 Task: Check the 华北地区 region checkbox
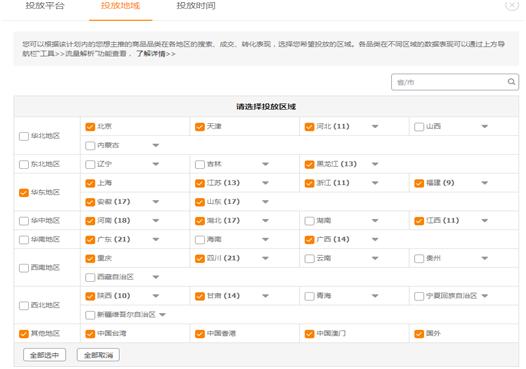[x=24, y=136]
